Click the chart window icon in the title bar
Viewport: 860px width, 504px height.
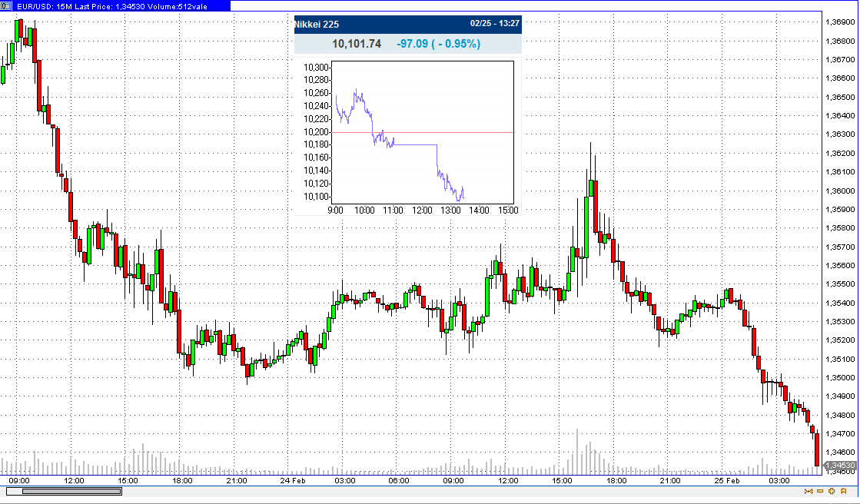click(5, 6)
